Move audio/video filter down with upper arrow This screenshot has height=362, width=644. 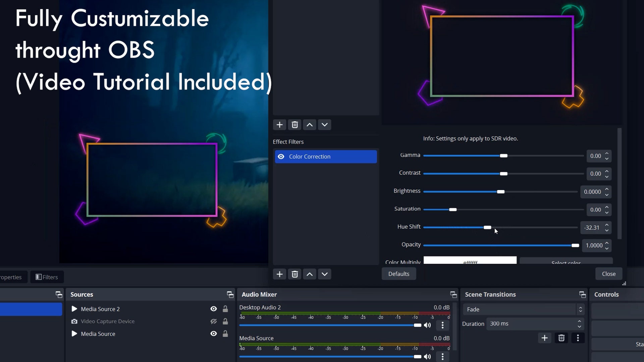pos(324,125)
